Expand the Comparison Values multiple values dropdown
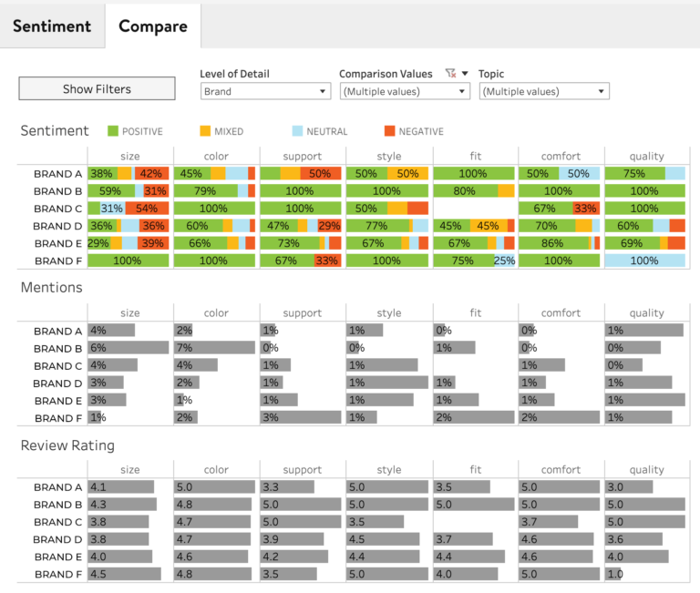 click(405, 91)
